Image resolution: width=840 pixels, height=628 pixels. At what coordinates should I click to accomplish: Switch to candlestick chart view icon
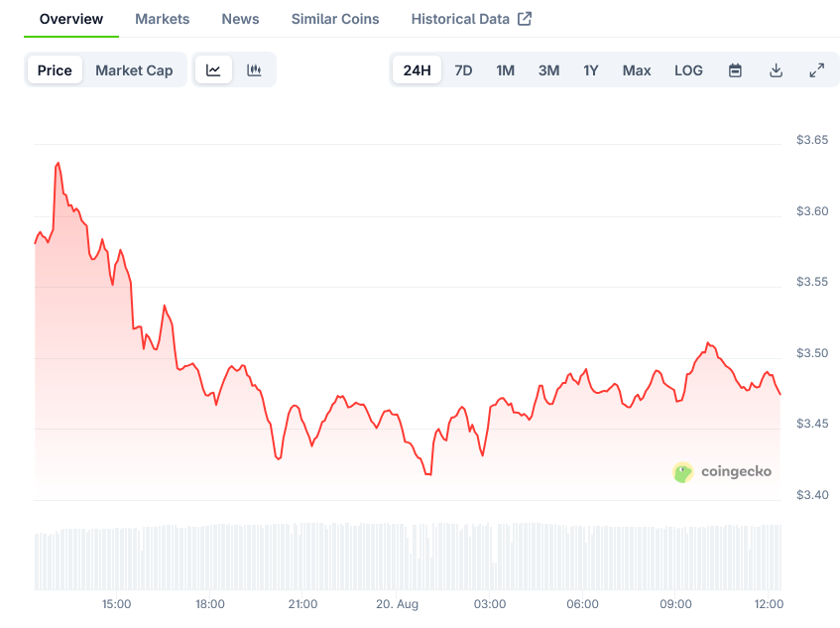pos(254,70)
